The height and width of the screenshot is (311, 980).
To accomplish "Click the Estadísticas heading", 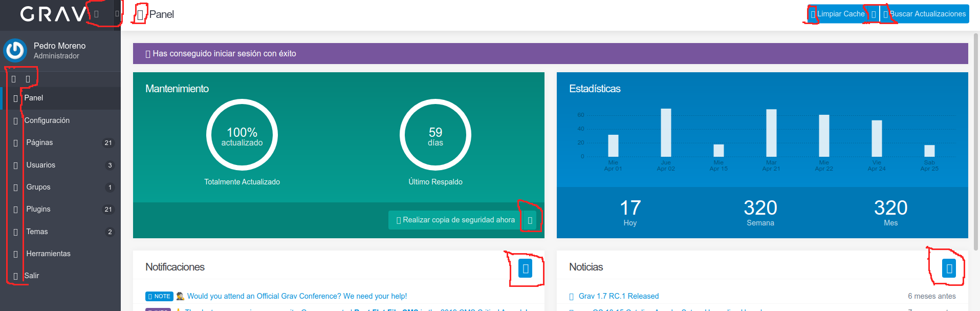I will click(595, 89).
